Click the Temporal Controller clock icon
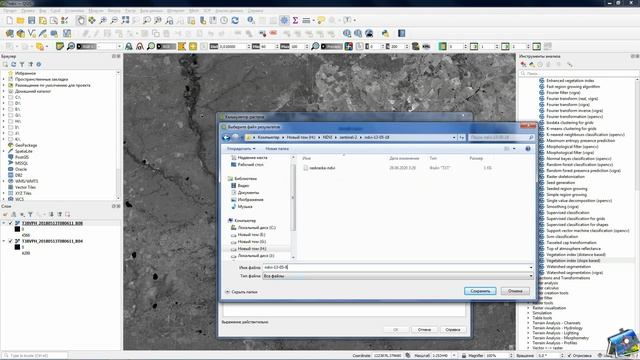Image resolution: width=640 pixels, height=360 pixels. 224,20
